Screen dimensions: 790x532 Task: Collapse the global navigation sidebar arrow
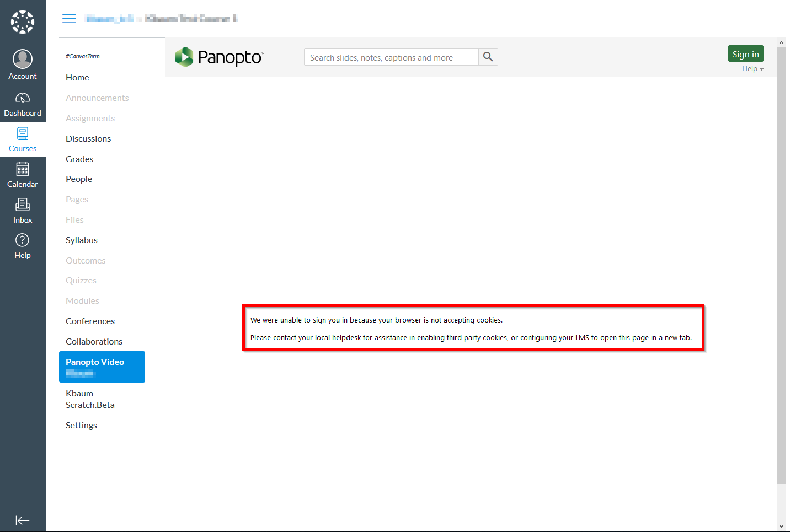click(x=23, y=520)
